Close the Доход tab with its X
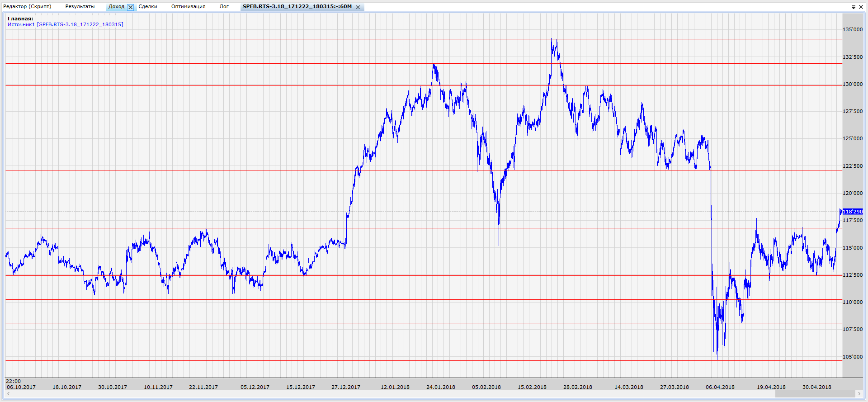This screenshot has height=402, width=868. click(x=131, y=7)
